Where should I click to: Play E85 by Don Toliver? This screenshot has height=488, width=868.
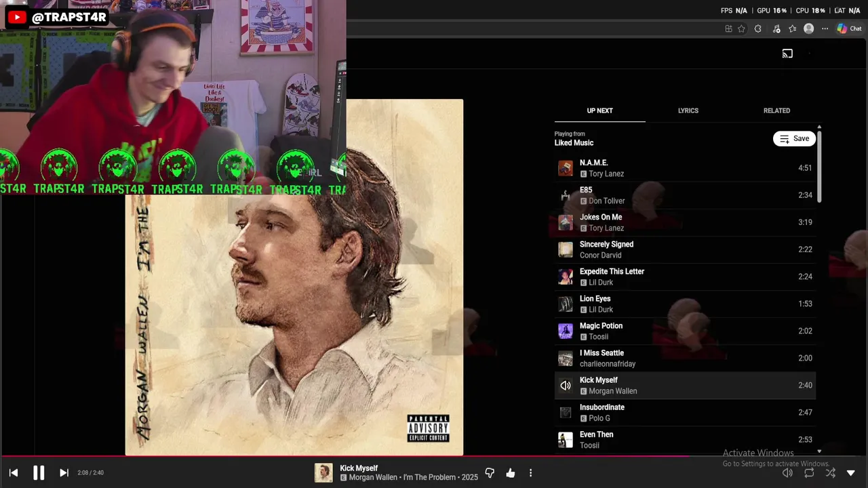coord(685,195)
